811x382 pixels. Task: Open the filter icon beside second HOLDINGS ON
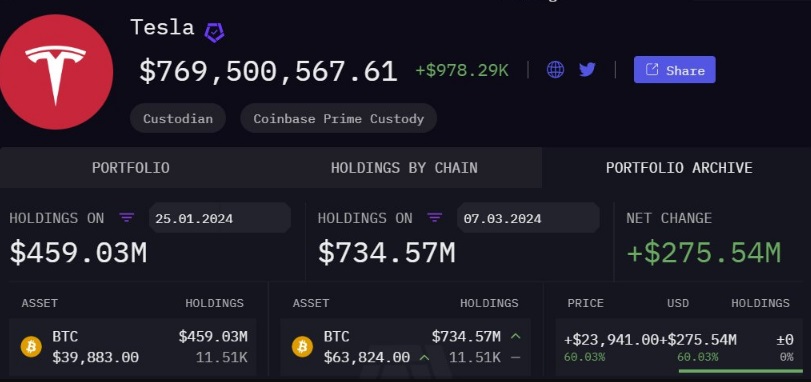pos(435,218)
